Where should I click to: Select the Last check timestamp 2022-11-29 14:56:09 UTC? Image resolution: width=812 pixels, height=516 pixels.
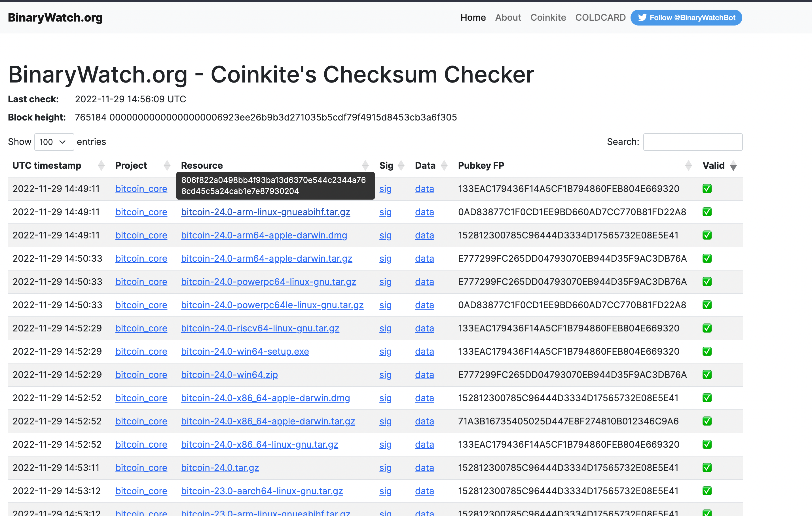coord(130,99)
